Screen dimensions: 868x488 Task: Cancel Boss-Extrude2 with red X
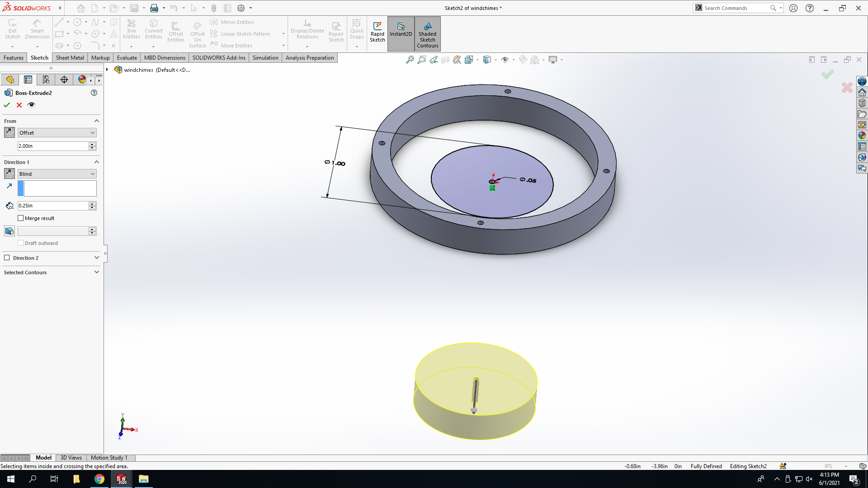(19, 105)
